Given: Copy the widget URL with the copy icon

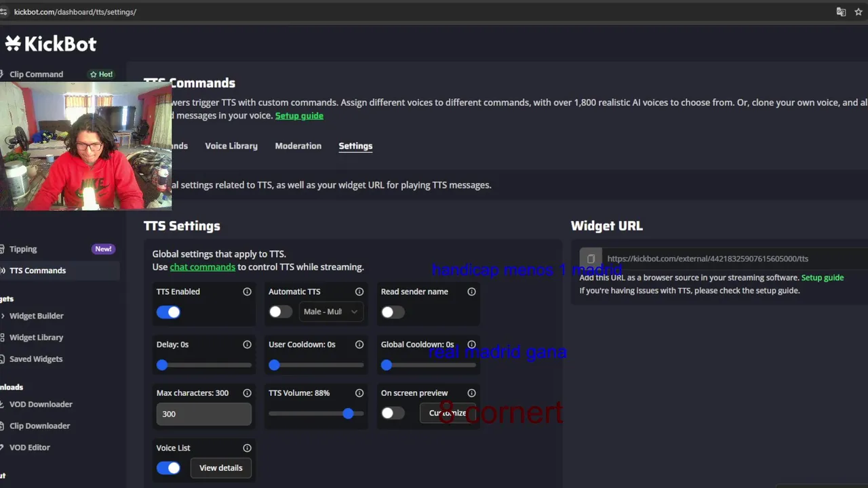Looking at the screenshot, I should 591,259.
